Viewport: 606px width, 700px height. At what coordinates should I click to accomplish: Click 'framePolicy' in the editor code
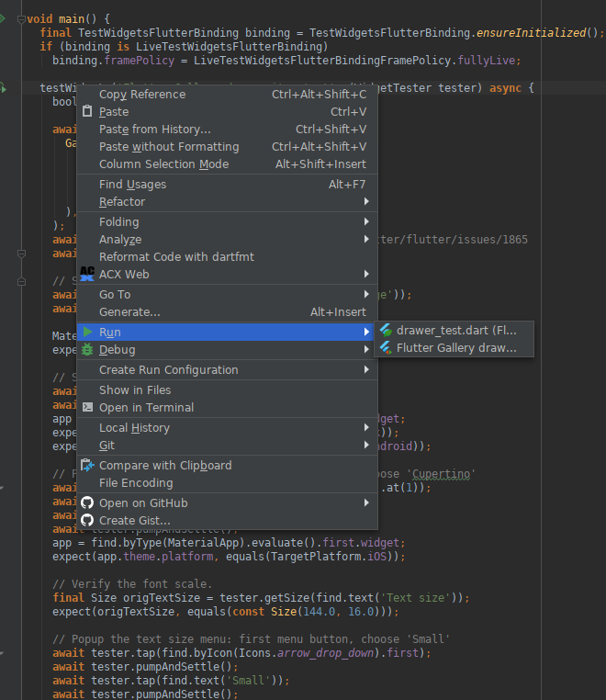pos(140,61)
